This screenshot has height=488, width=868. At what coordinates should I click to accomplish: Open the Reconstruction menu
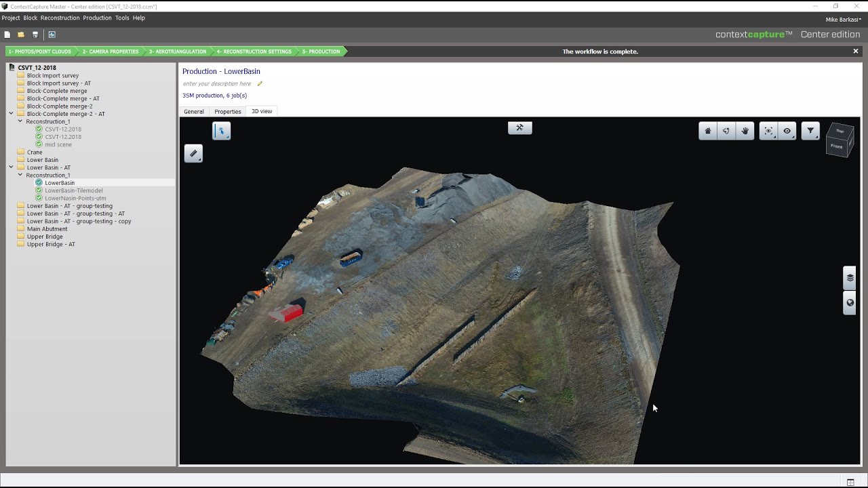[x=60, y=18]
